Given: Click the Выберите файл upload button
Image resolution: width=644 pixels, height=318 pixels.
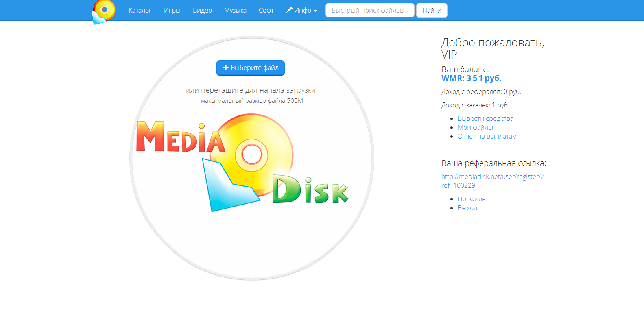Looking at the screenshot, I should pyautogui.click(x=251, y=68).
